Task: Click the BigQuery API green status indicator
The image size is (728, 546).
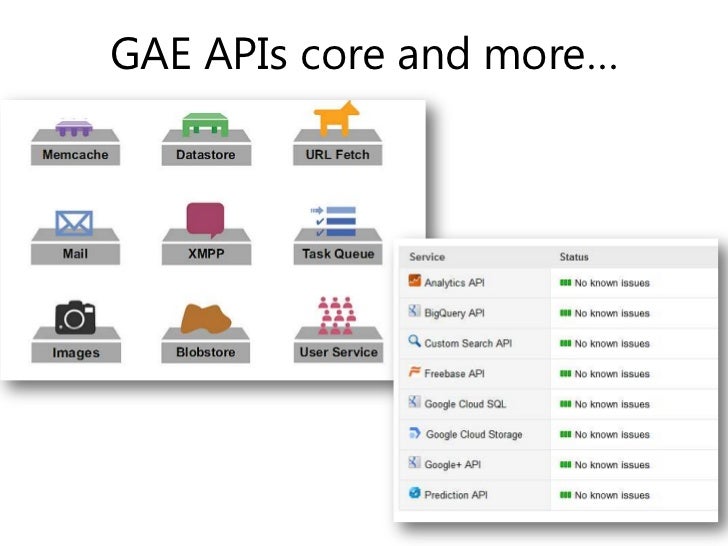Action: click(x=565, y=313)
